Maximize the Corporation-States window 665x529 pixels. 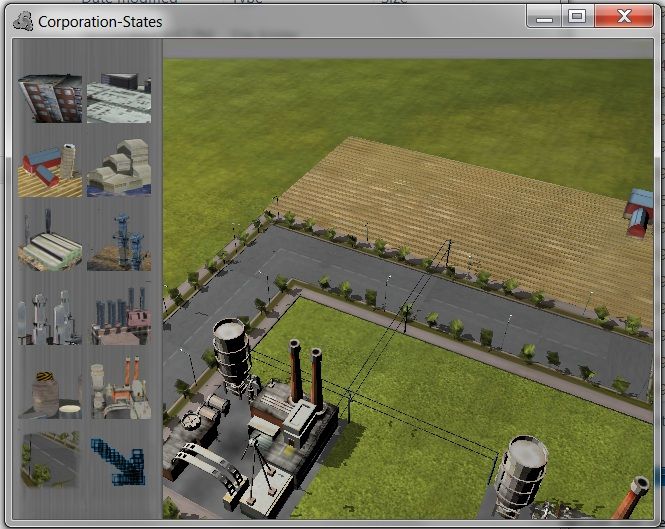click(x=577, y=17)
